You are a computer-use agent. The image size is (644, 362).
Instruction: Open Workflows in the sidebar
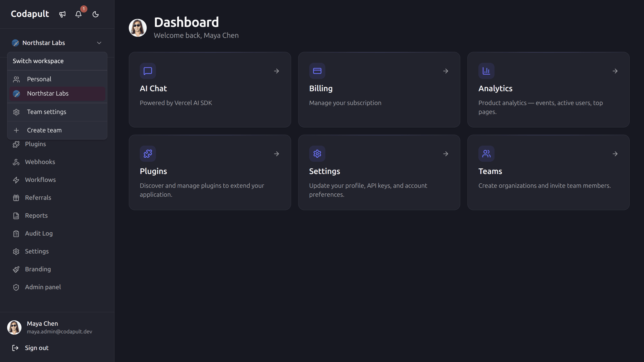pyautogui.click(x=57, y=180)
